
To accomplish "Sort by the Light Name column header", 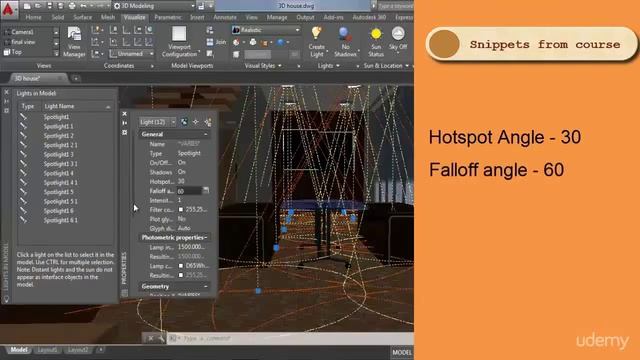I will pos(77,106).
